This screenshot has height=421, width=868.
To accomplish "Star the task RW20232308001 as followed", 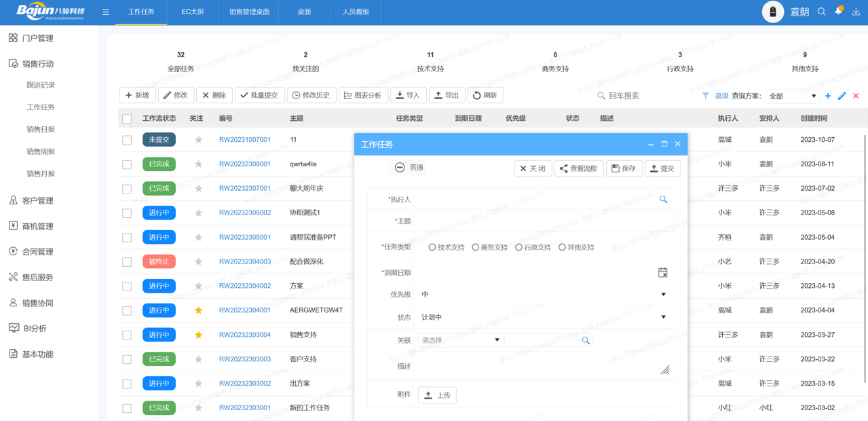I will click(x=197, y=164).
